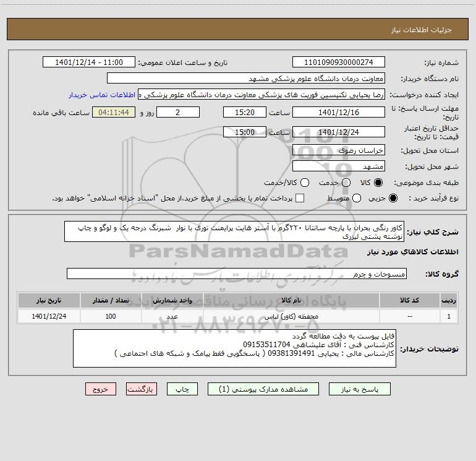Click item name محفظه (کاور) لباس cell
The width and height of the screenshot is (476, 461).
(x=291, y=316)
